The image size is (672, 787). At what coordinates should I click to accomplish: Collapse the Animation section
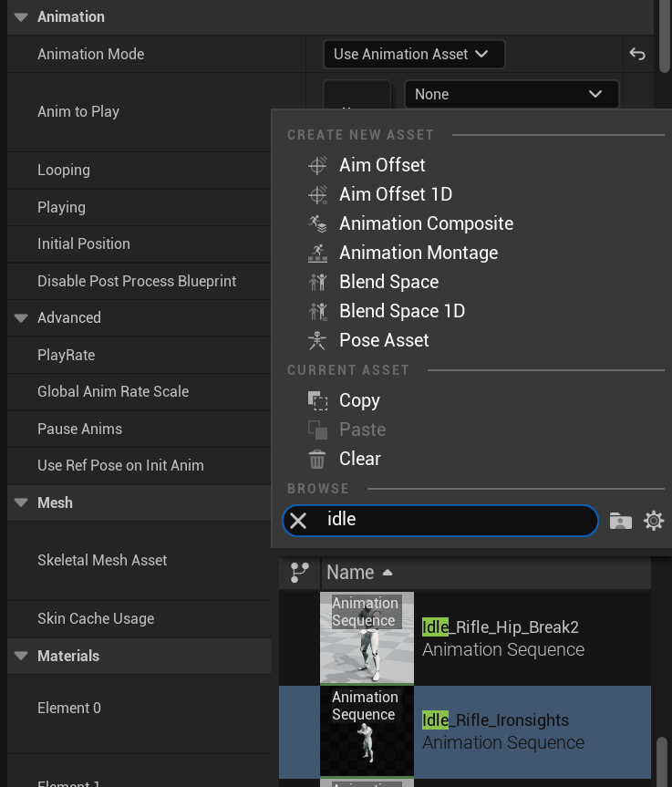[21, 17]
